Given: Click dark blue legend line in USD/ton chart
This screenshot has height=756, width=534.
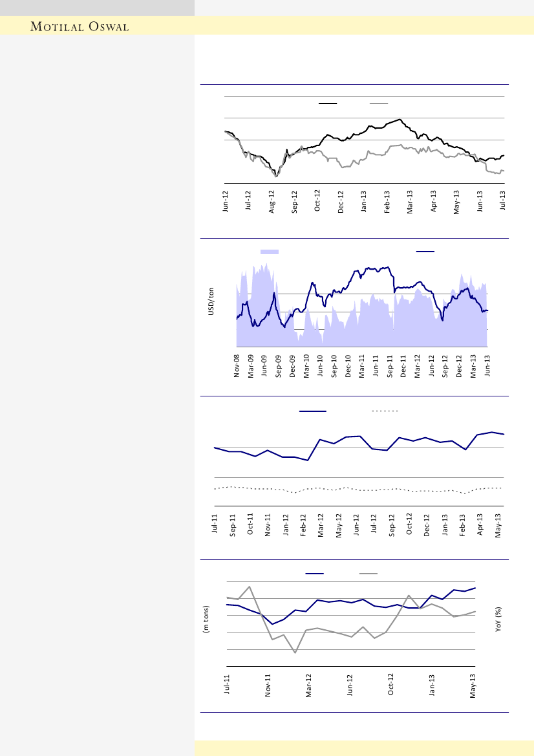Looking at the screenshot, I should click(x=425, y=251).
